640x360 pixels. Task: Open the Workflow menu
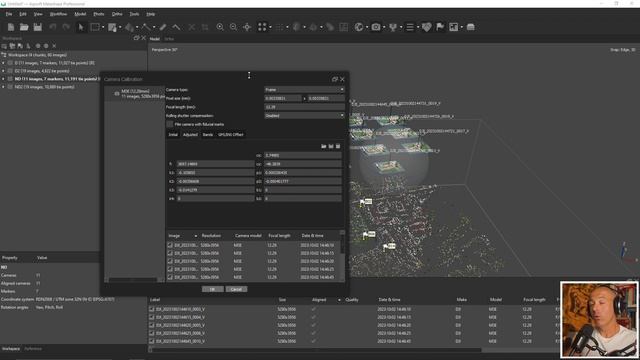[x=58, y=14]
